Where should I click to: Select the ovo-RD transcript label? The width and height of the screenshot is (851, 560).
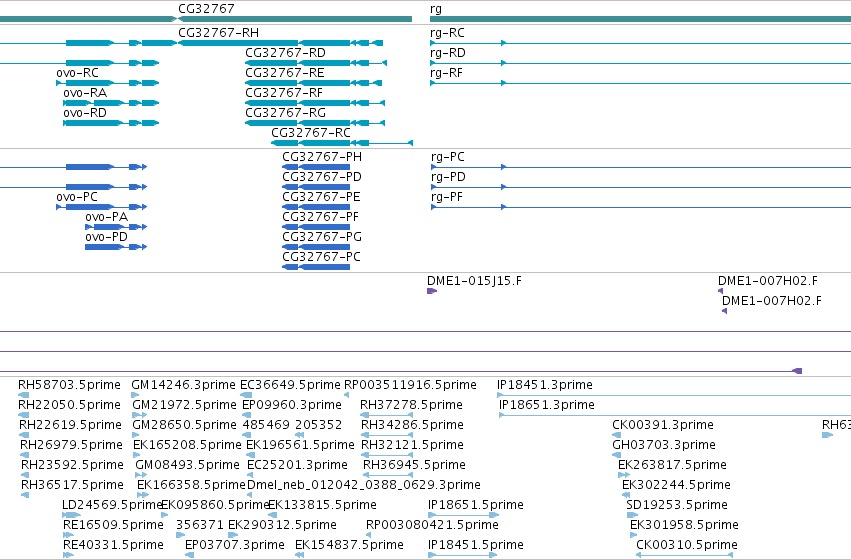point(85,113)
